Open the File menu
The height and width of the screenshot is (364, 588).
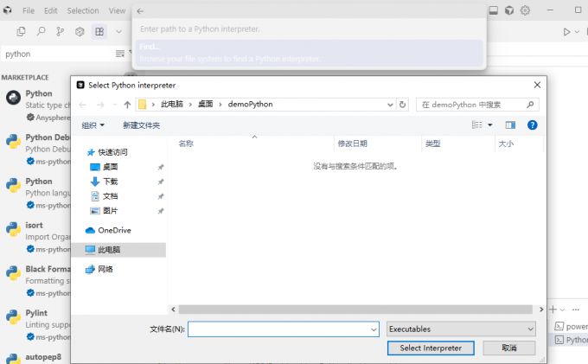[x=29, y=10]
